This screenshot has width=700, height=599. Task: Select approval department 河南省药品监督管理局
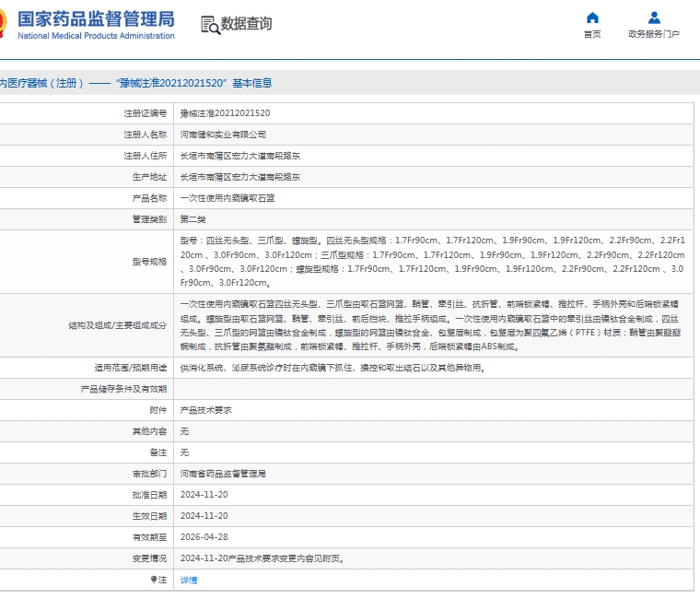[x=223, y=474]
